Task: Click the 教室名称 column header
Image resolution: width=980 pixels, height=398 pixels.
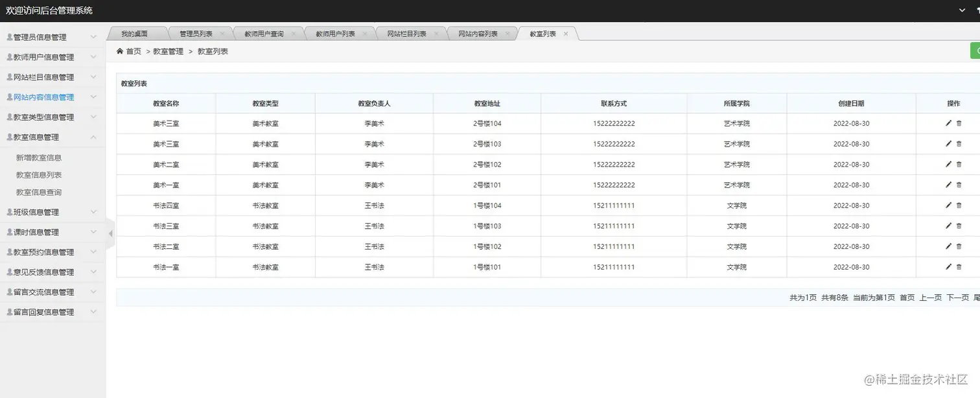Action: click(x=166, y=104)
